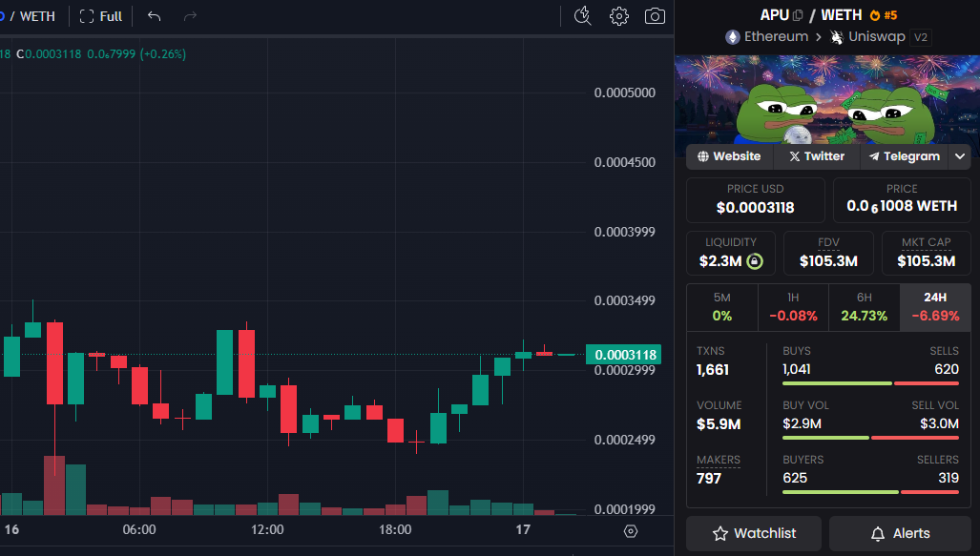
Task: Click the fire trending #5 badge
Action: (x=884, y=15)
